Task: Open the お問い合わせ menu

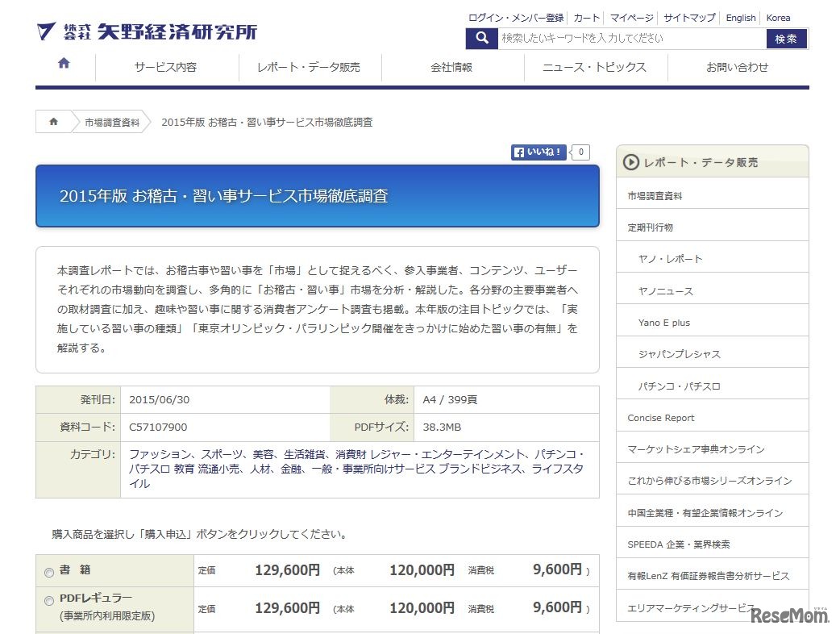Action: (x=735, y=68)
